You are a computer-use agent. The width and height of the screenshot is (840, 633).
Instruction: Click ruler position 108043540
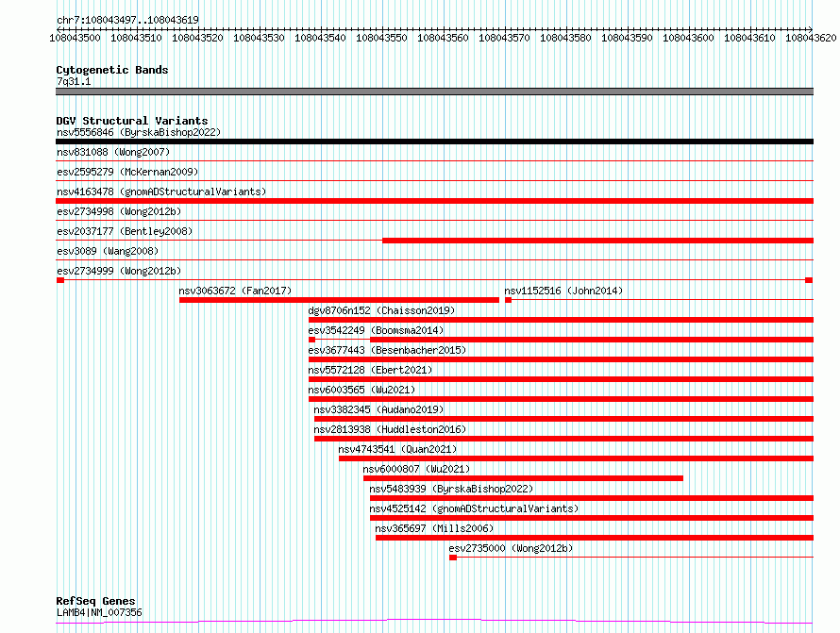320,38
